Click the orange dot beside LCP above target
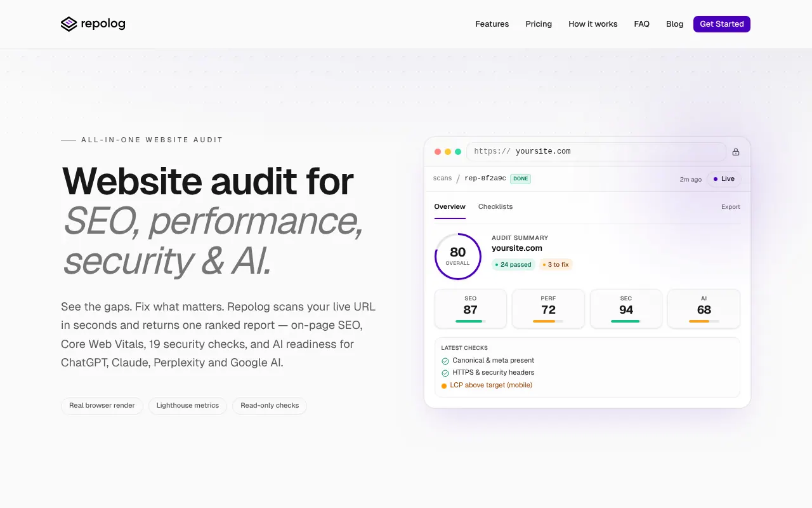Screen dimensions: 812x508 pos(444,385)
